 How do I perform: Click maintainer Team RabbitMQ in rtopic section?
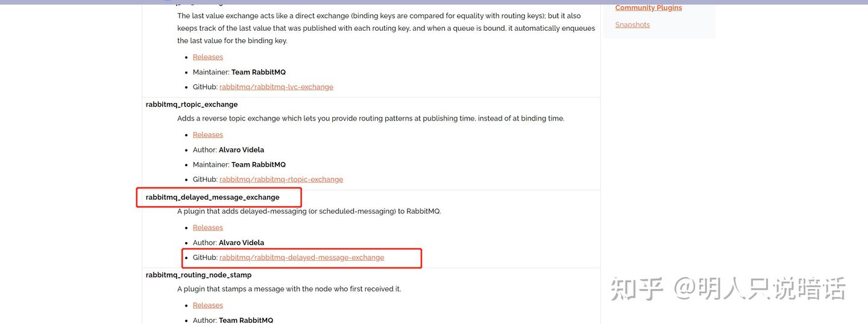[x=258, y=164]
